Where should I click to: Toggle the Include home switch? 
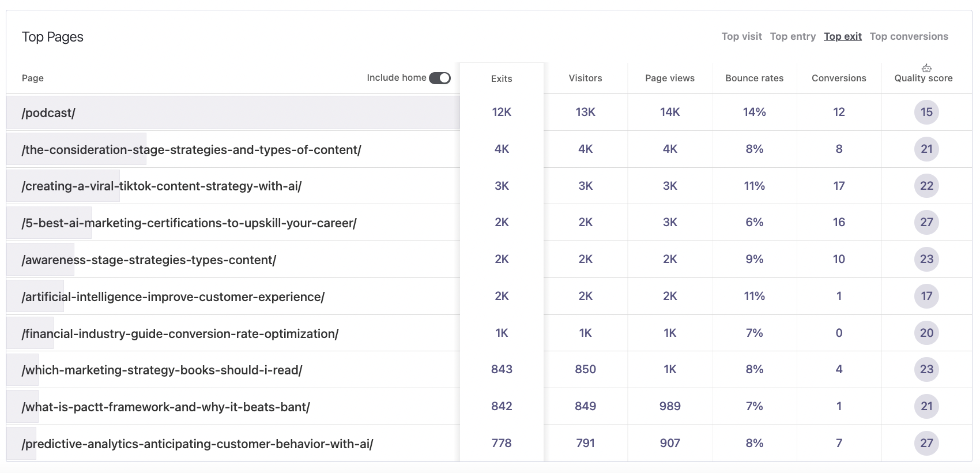(439, 78)
